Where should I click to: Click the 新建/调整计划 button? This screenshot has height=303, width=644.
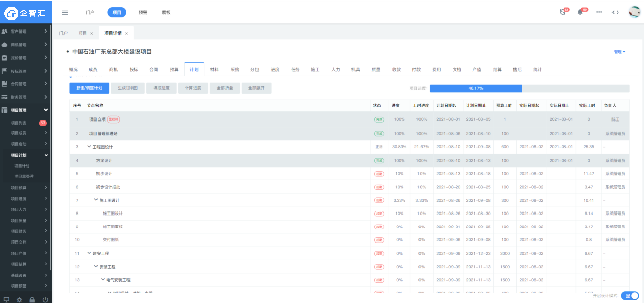pos(89,88)
